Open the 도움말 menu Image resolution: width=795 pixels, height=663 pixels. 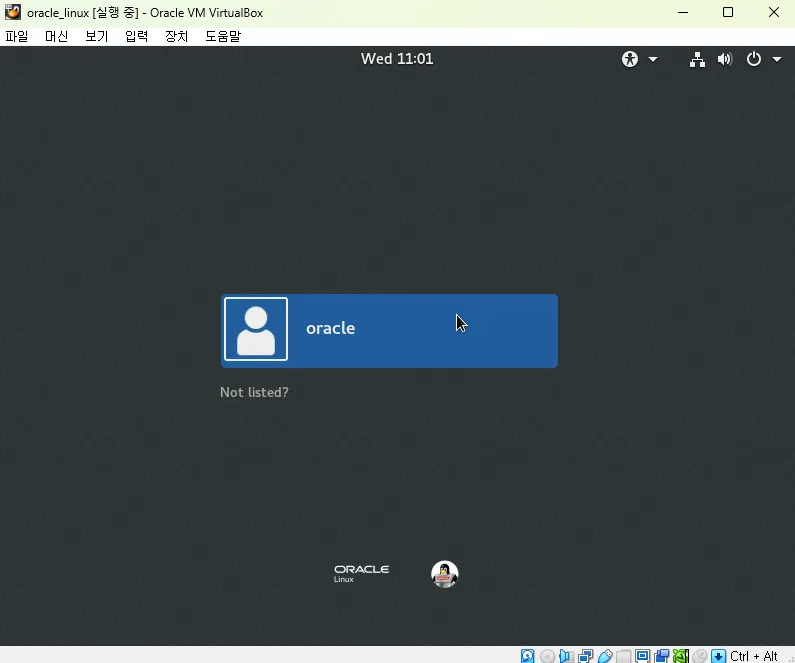point(223,36)
